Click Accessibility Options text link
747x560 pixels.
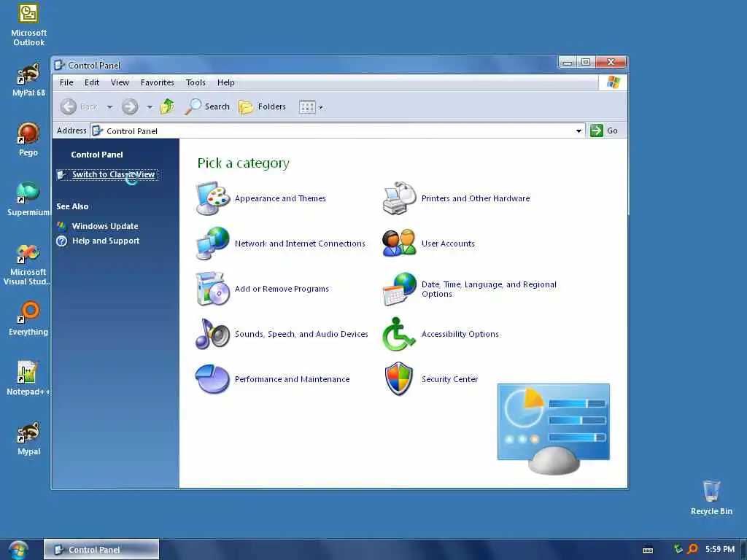pyautogui.click(x=460, y=334)
